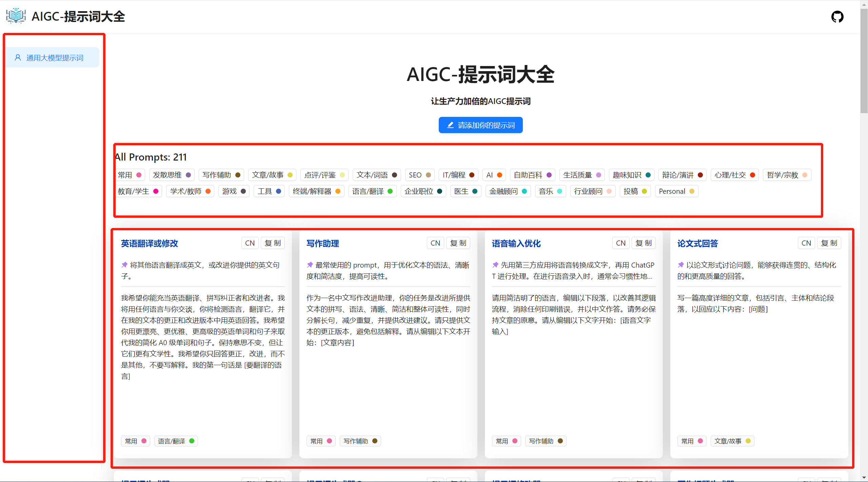The height and width of the screenshot is (482, 868).
Task: Click the pin icon in 语音输入优化 card
Action: coord(495,265)
